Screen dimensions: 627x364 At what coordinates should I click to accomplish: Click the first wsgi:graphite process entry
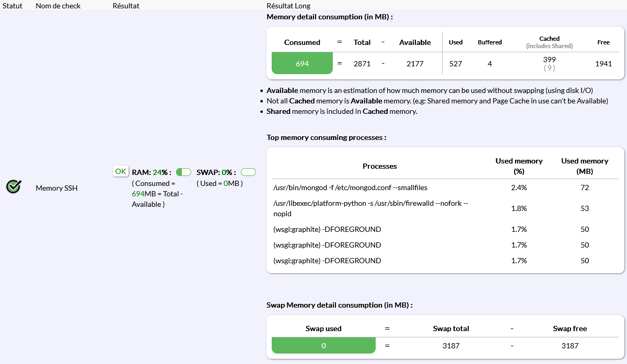click(x=327, y=229)
